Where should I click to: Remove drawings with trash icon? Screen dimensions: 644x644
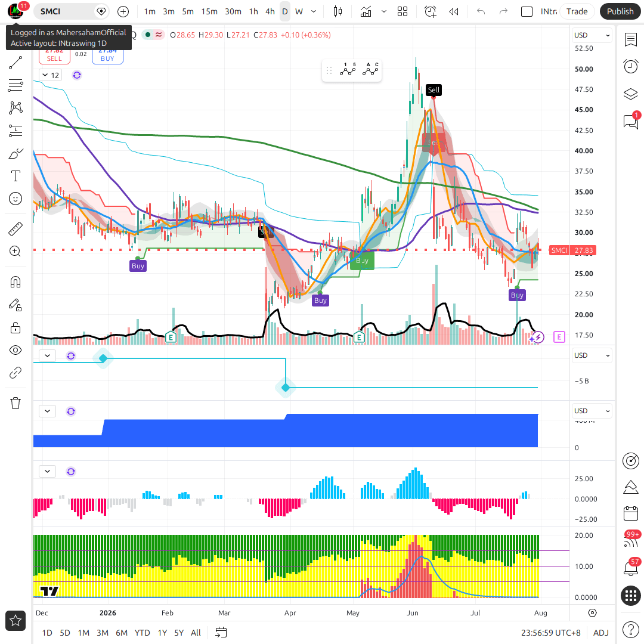point(16,403)
